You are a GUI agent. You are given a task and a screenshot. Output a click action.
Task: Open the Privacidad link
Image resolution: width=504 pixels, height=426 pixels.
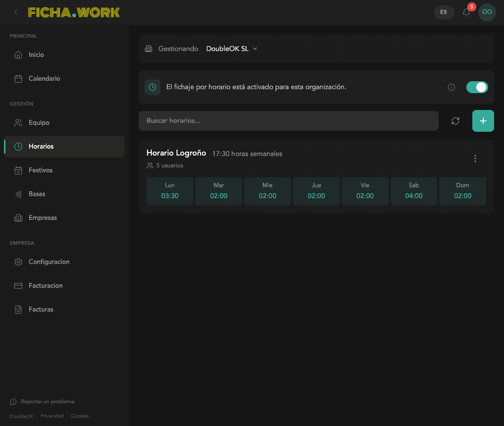coord(51,416)
